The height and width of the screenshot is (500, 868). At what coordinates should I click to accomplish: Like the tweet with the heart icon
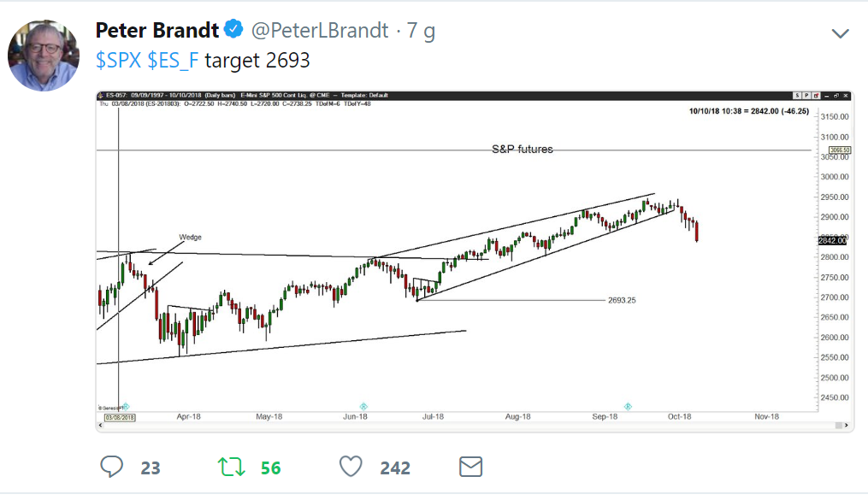pos(350,467)
